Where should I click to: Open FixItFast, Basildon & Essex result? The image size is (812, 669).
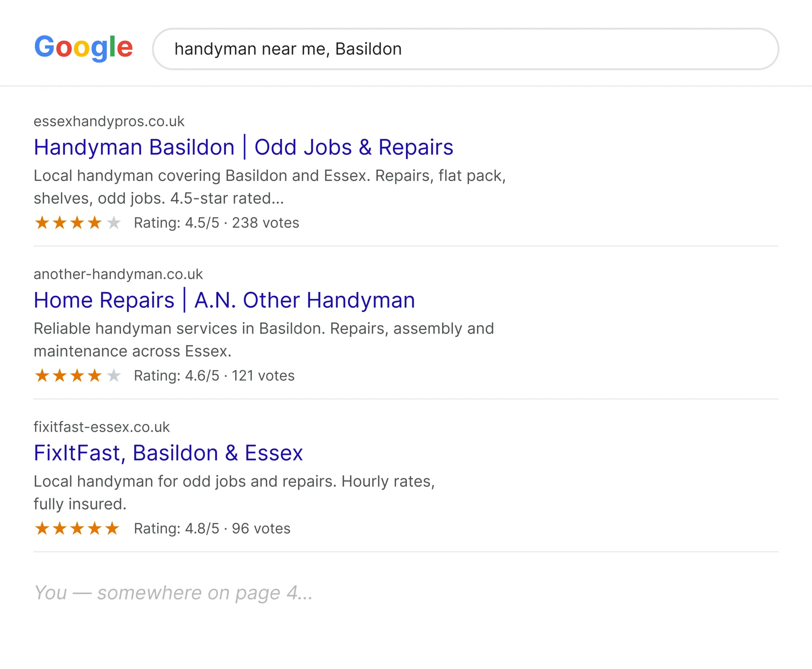tap(168, 453)
